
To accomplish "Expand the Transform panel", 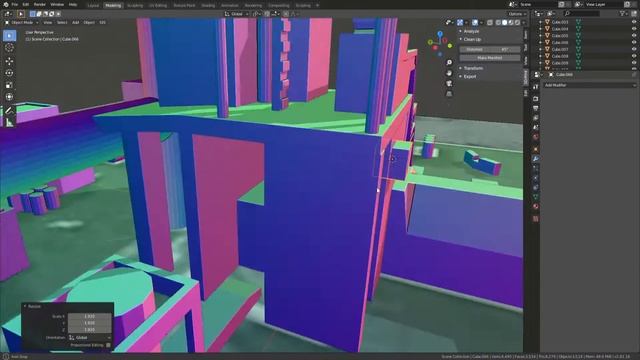I will pos(473,68).
